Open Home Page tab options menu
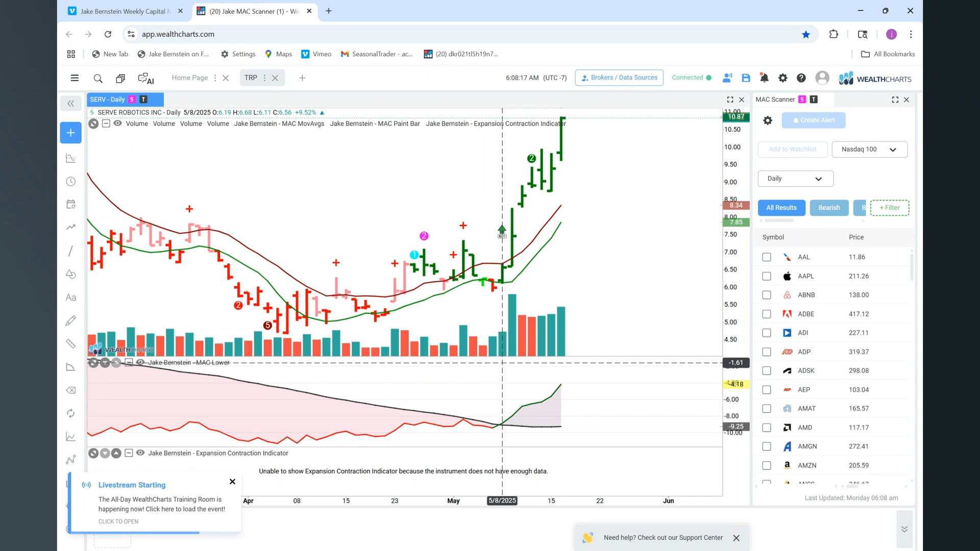This screenshot has width=980, height=551. 215,78
